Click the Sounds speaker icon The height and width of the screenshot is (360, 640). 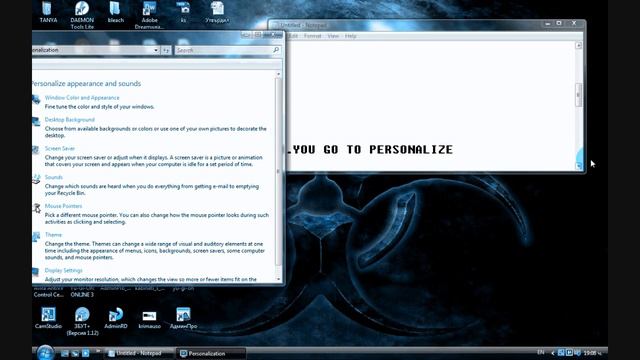click(36, 179)
